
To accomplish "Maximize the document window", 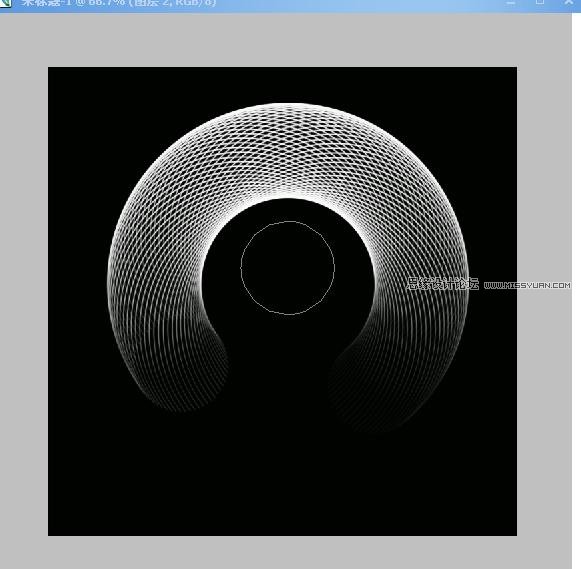I will [540, 2].
